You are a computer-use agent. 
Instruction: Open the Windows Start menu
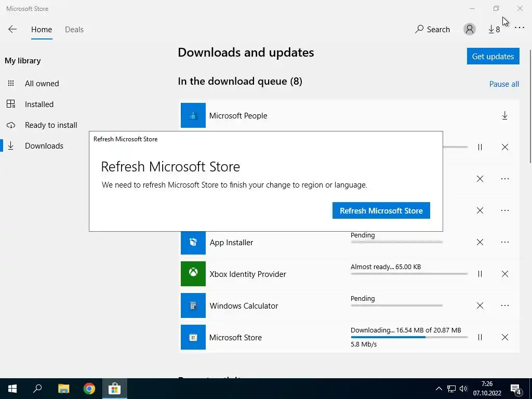[x=12, y=389]
